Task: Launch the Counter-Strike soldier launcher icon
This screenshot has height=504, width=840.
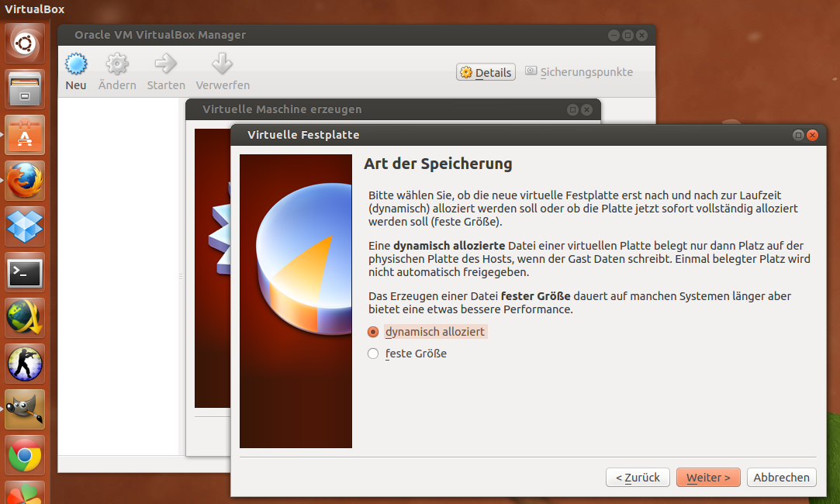Action: [x=25, y=364]
